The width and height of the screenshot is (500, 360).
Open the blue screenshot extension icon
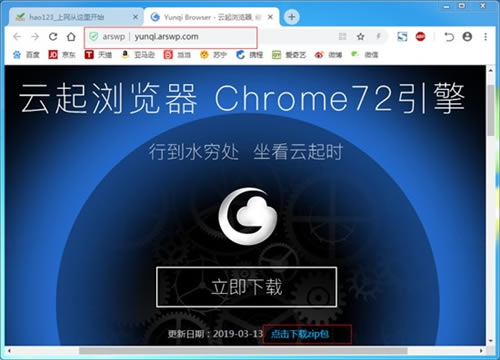point(402,36)
